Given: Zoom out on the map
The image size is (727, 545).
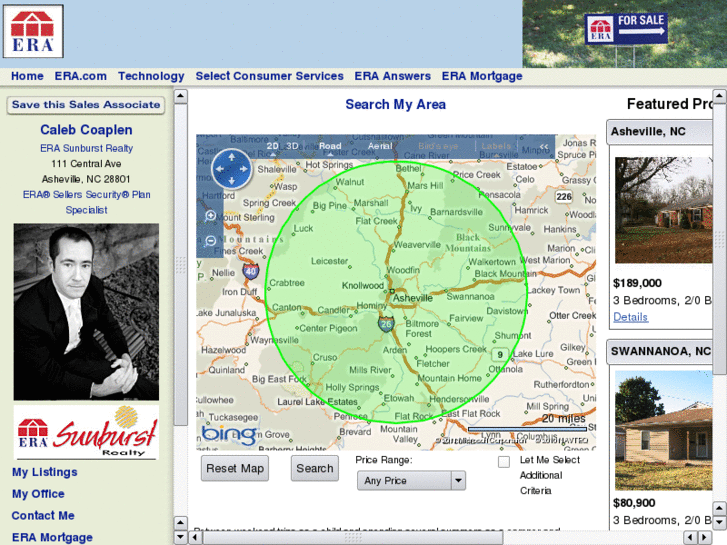Looking at the screenshot, I should (210, 240).
